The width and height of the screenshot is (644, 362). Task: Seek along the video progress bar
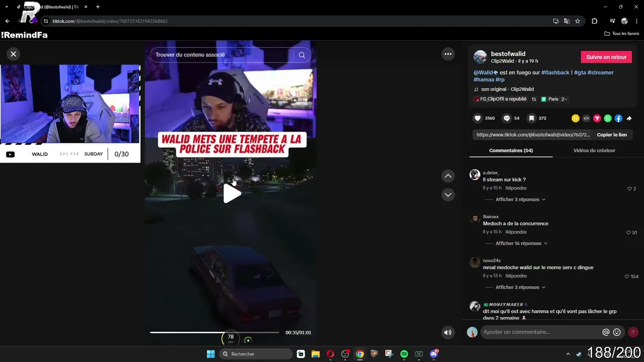(x=214, y=332)
